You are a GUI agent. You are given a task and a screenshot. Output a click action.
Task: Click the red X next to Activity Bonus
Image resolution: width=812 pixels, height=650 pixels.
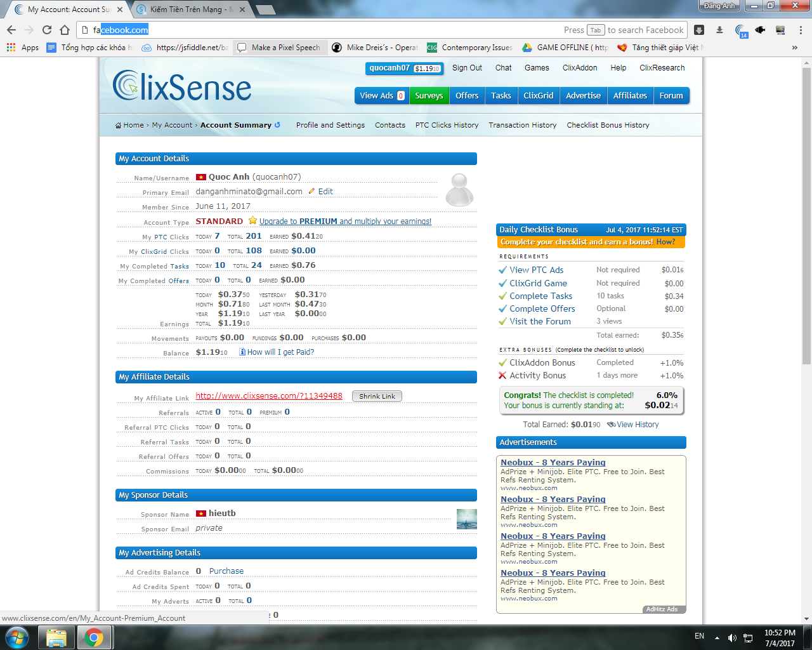point(502,375)
